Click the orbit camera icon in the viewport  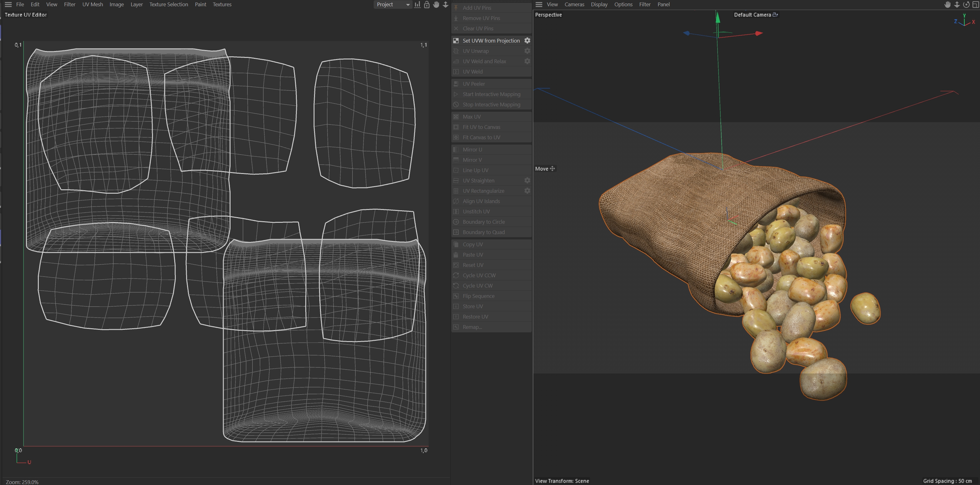coord(966,5)
